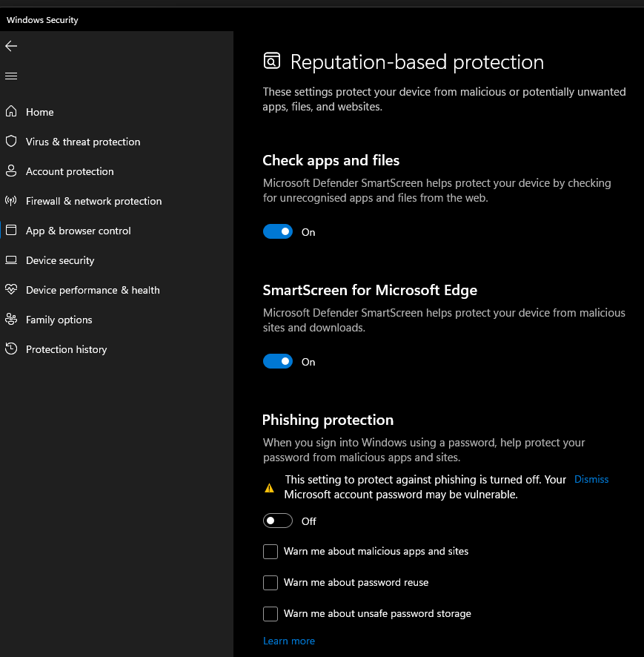Click the yellow phishing warning triangle
The width and height of the screenshot is (644, 657).
[x=269, y=488]
